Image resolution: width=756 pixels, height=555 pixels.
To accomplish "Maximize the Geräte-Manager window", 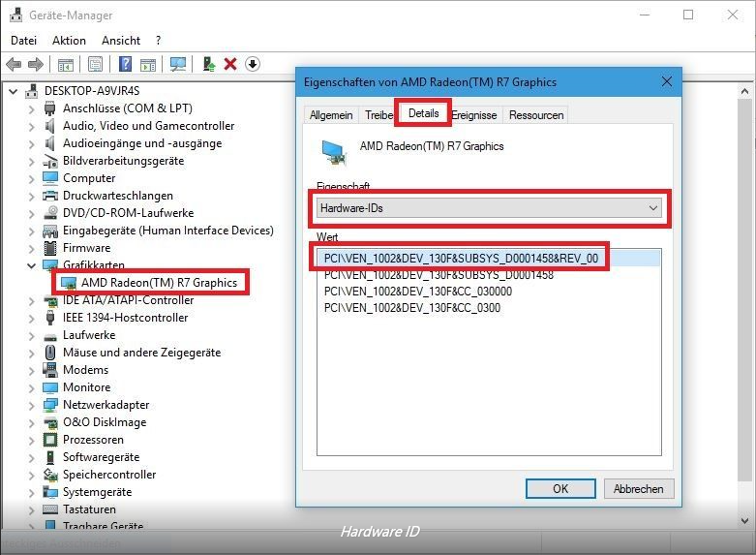I will click(x=688, y=15).
